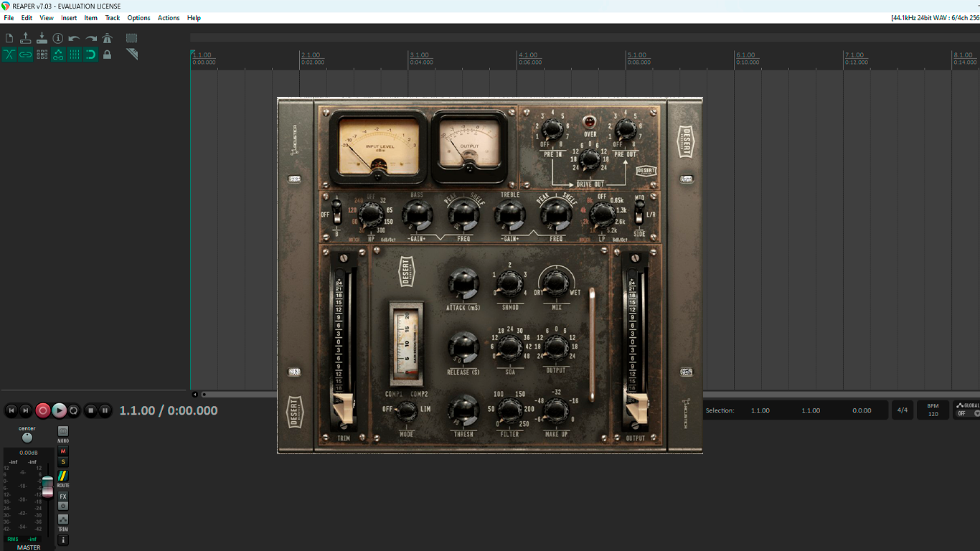980x551 pixels.
Task: Toggle the metronome icon
Action: (107, 38)
